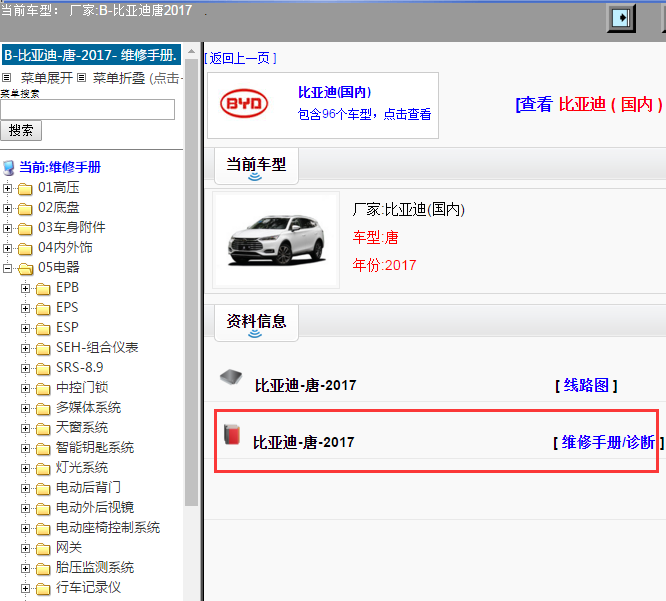Click the 当前:维修手册 computer icon
666x601 pixels.
click(8, 167)
